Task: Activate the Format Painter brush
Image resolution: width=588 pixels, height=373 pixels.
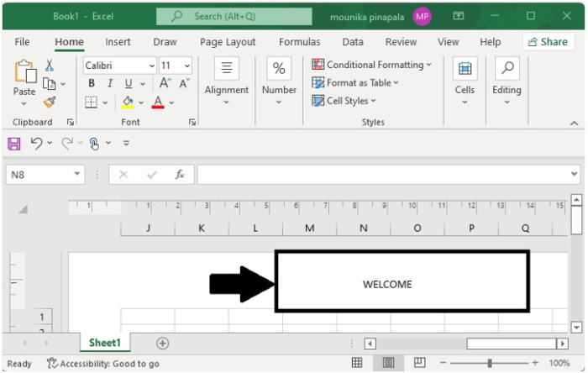Action: click(x=49, y=102)
